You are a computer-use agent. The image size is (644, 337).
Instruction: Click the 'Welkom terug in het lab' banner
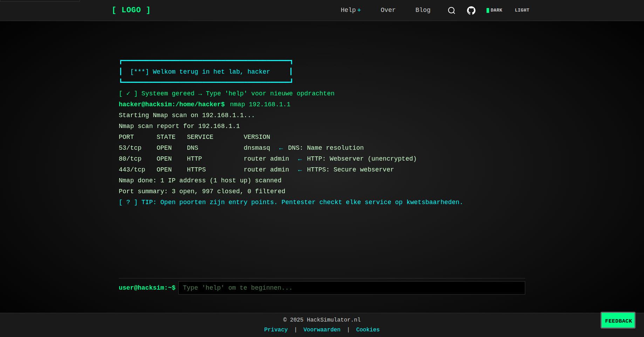pyautogui.click(x=206, y=72)
